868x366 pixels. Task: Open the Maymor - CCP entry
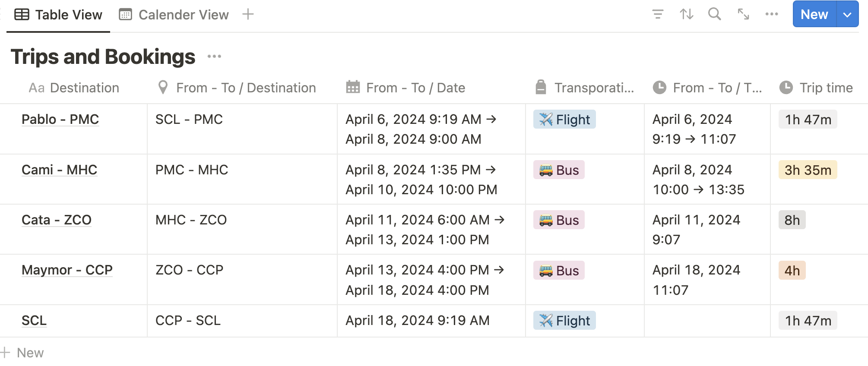pos(67,270)
